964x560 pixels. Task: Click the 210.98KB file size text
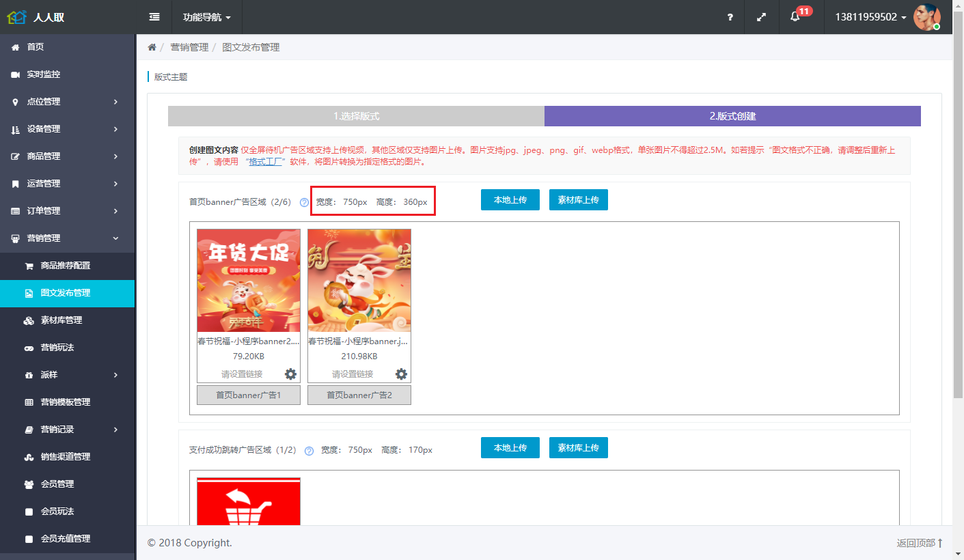359,356
